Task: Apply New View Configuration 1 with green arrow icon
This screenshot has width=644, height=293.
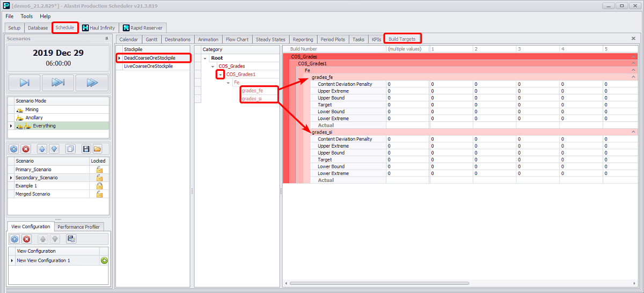Action: coord(104,260)
